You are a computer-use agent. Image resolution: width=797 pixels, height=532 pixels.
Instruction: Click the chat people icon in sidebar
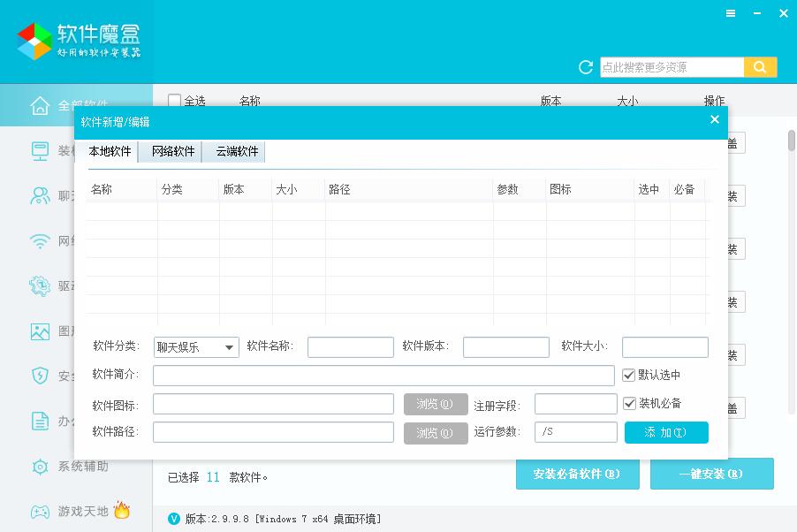point(40,195)
